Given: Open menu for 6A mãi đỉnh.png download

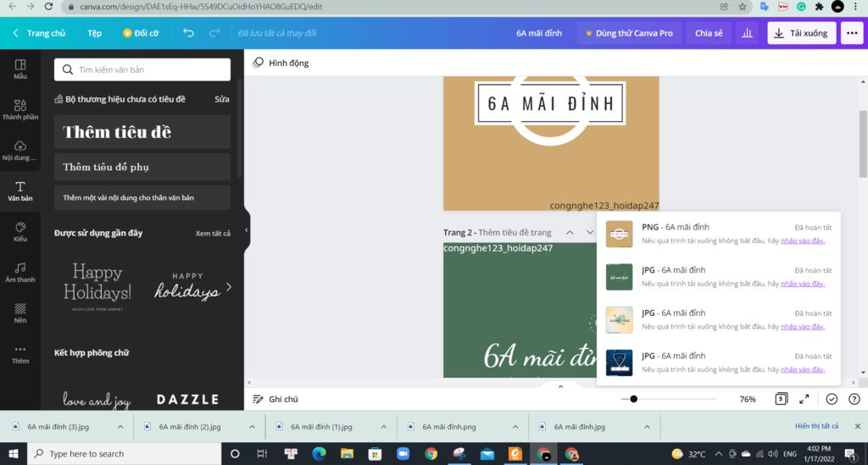Looking at the screenshot, I should [515, 426].
